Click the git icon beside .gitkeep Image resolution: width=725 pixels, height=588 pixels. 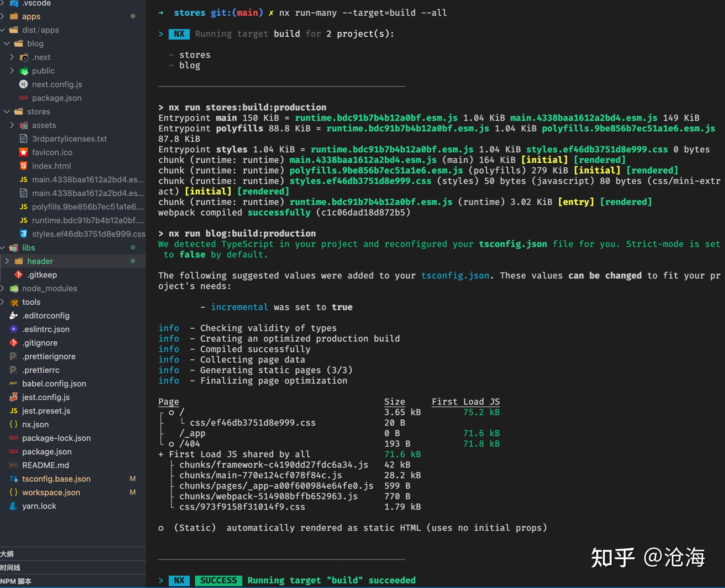click(x=18, y=275)
